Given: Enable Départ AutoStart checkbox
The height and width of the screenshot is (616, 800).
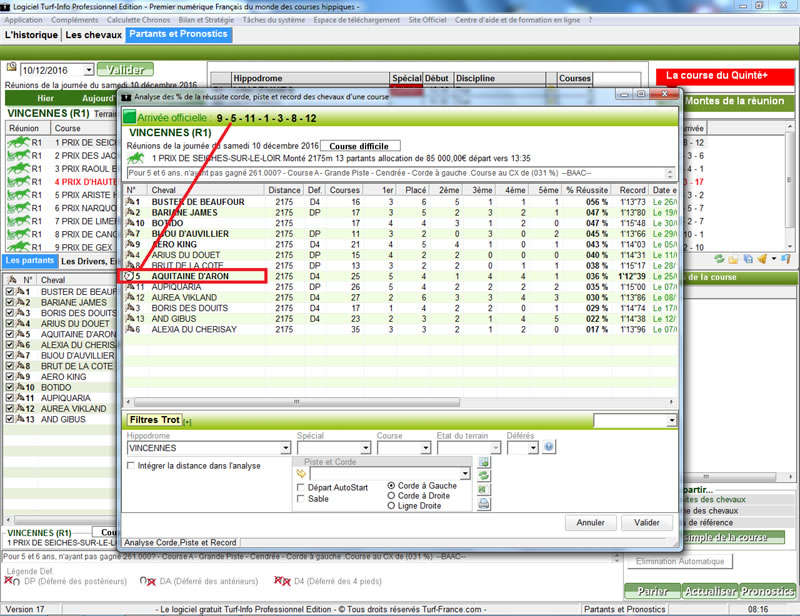Looking at the screenshot, I should point(302,486).
